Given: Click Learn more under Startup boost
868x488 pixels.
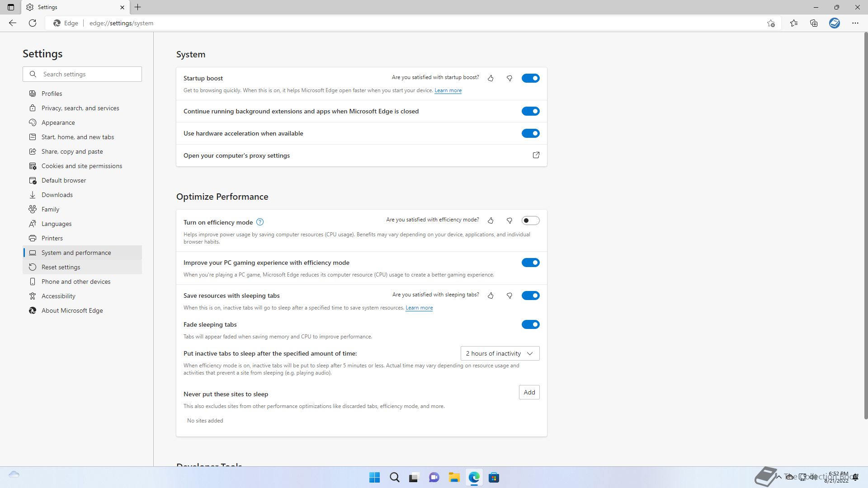Looking at the screenshot, I should [x=448, y=90].
